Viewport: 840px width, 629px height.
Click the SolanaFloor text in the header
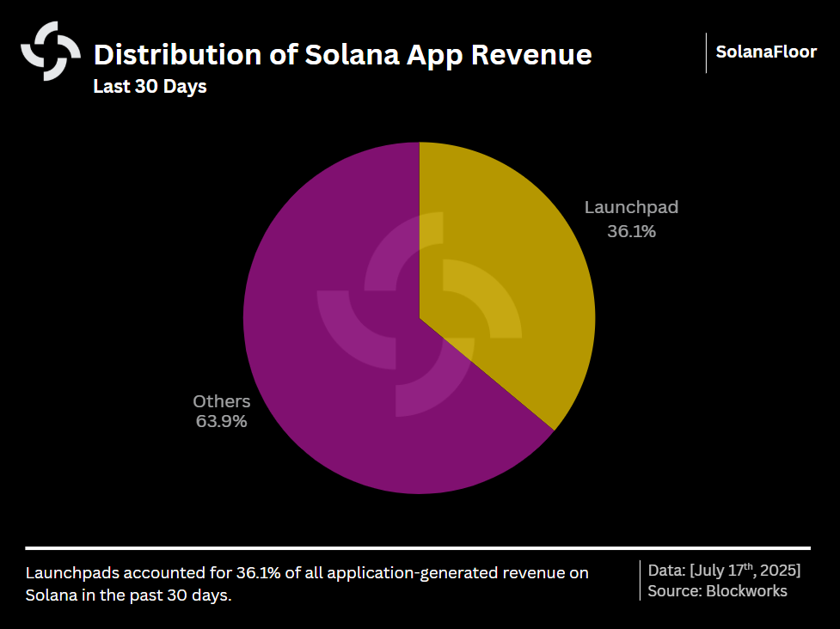click(x=765, y=52)
